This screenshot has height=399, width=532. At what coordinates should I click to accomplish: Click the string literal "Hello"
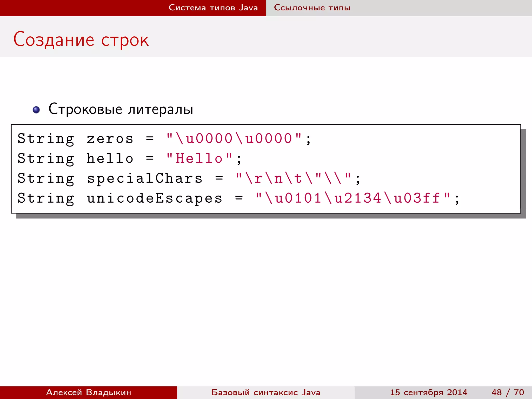[x=199, y=158]
